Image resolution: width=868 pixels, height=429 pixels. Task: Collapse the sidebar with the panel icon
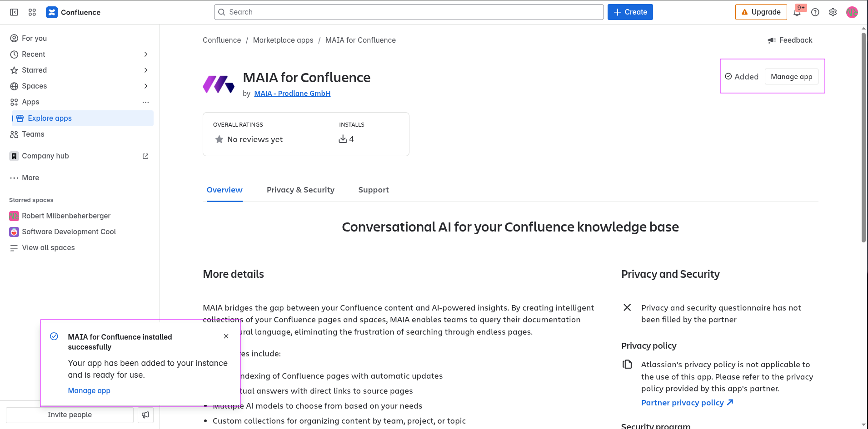(x=14, y=12)
